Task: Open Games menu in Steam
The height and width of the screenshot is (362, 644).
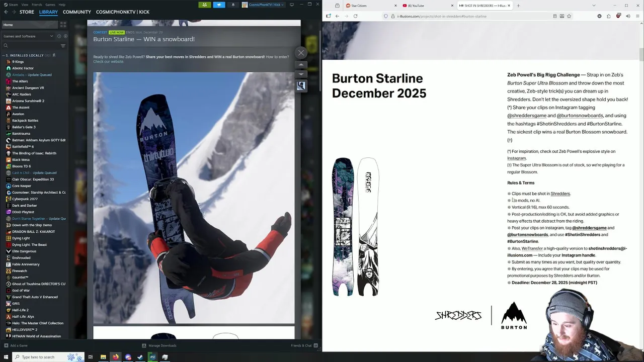Action: click(50, 5)
